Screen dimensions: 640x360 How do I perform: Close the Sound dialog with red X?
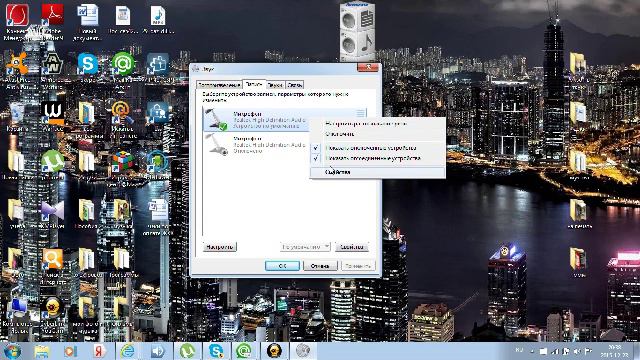[368, 67]
